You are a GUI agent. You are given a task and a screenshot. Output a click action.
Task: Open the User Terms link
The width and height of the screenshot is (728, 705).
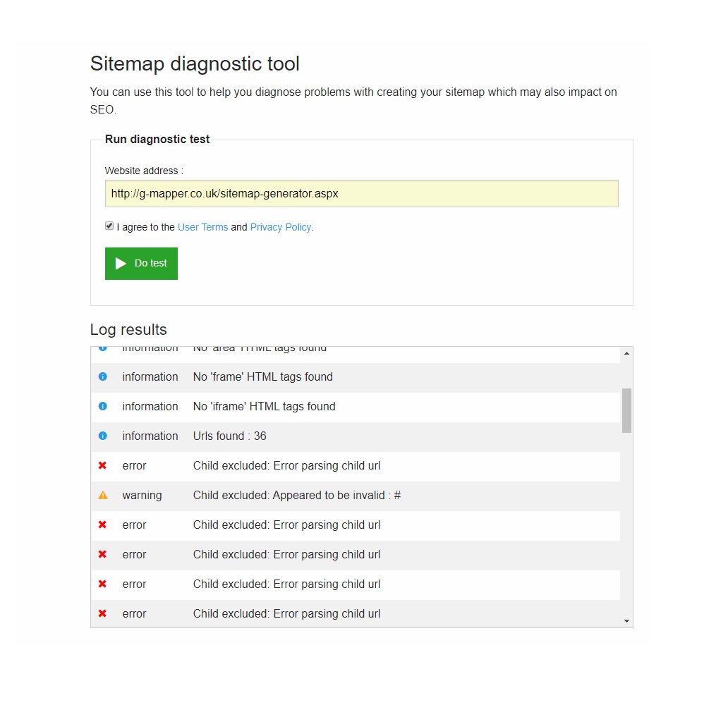click(x=203, y=226)
